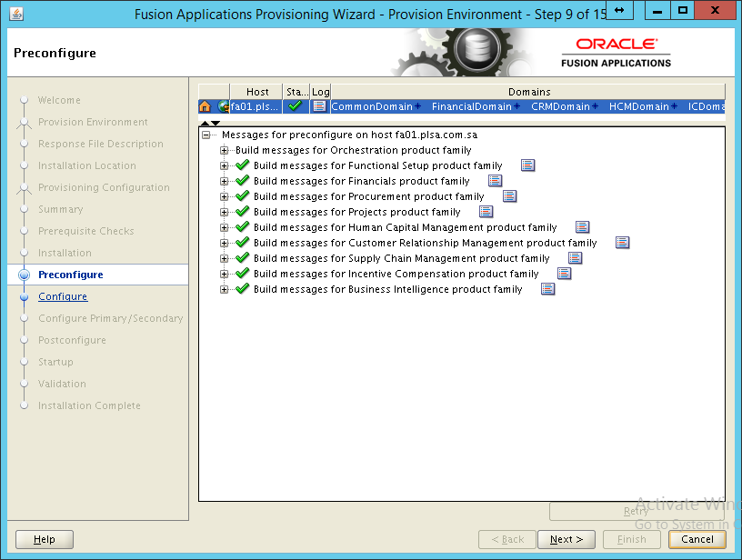Expand Supply Chain Management family messages
The width and height of the screenshot is (742, 560).
click(225, 258)
